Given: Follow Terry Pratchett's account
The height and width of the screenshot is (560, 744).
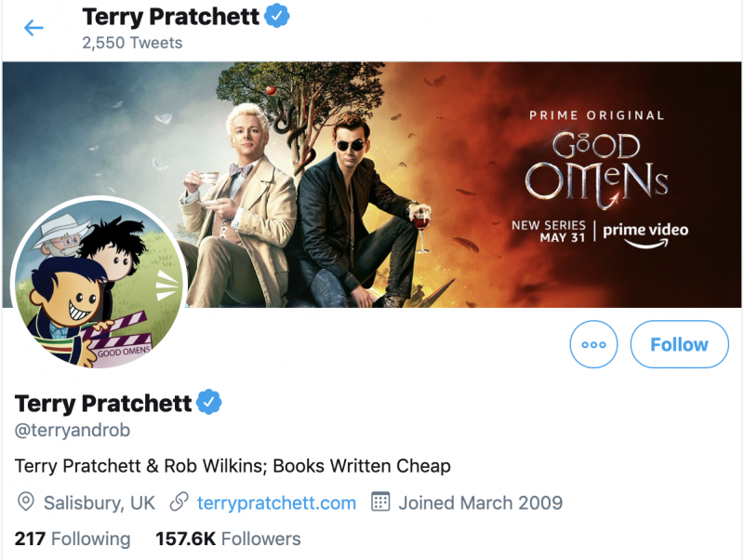Looking at the screenshot, I should pos(679,344).
